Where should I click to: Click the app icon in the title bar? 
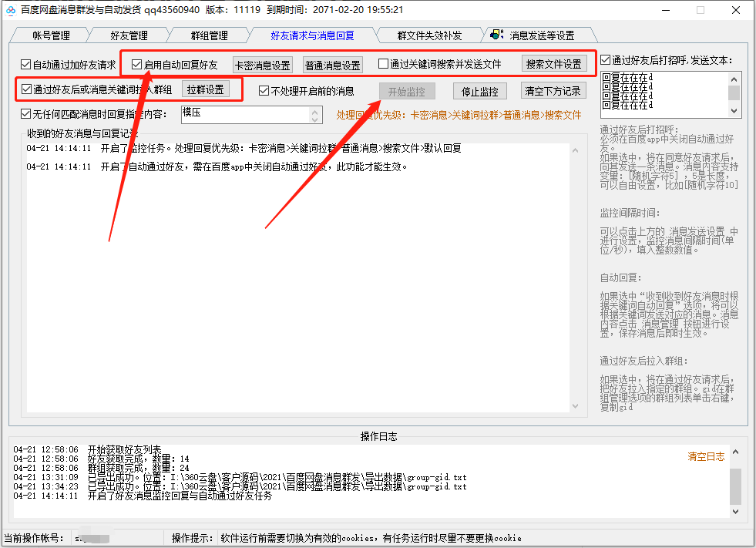point(10,10)
